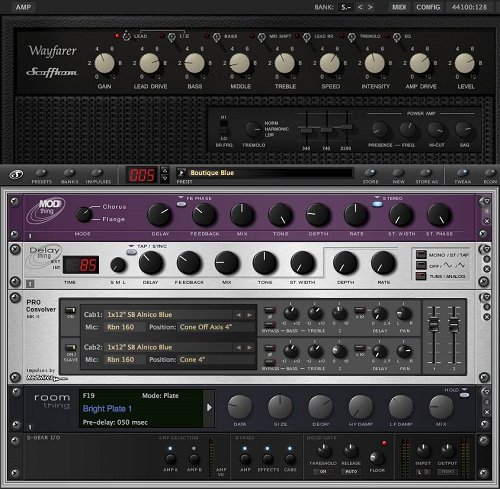500x489 pixels.
Task: Select the next bank with the > arrow
Action: 370,7
